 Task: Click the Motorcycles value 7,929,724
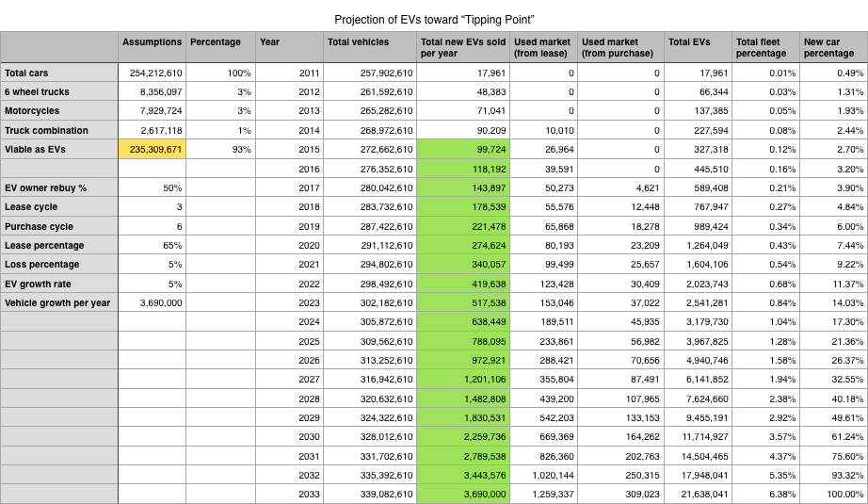(153, 111)
